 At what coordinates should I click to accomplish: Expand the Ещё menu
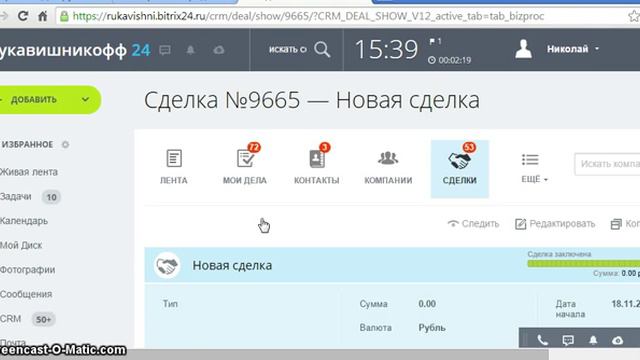(534, 168)
